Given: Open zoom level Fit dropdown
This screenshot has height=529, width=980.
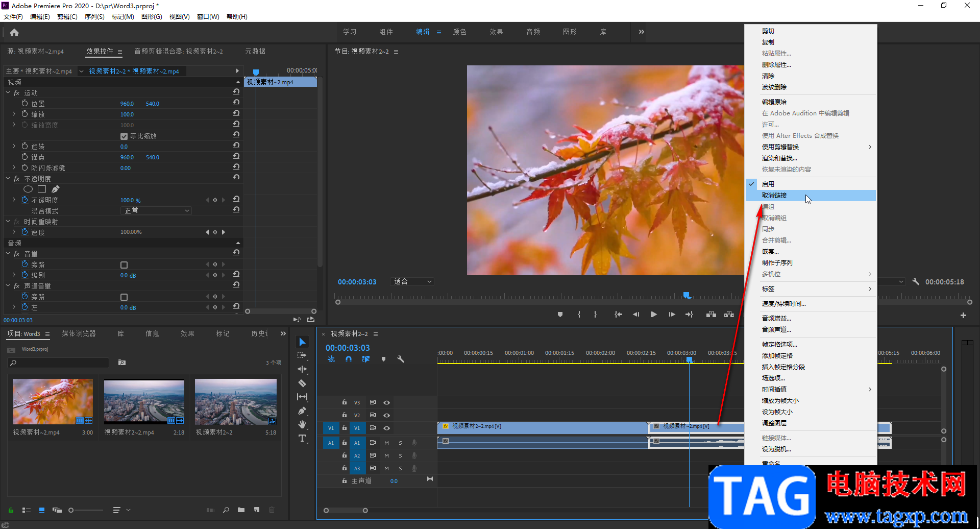Looking at the screenshot, I should (x=412, y=281).
